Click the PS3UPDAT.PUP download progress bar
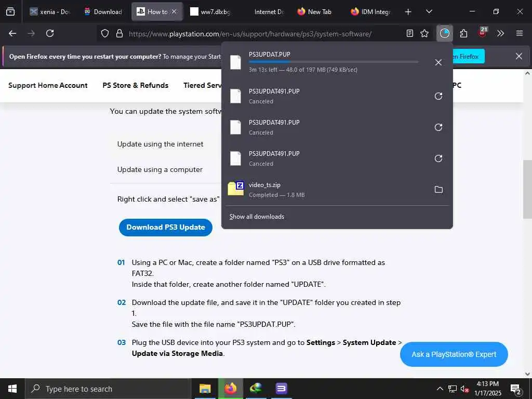 pos(333,62)
